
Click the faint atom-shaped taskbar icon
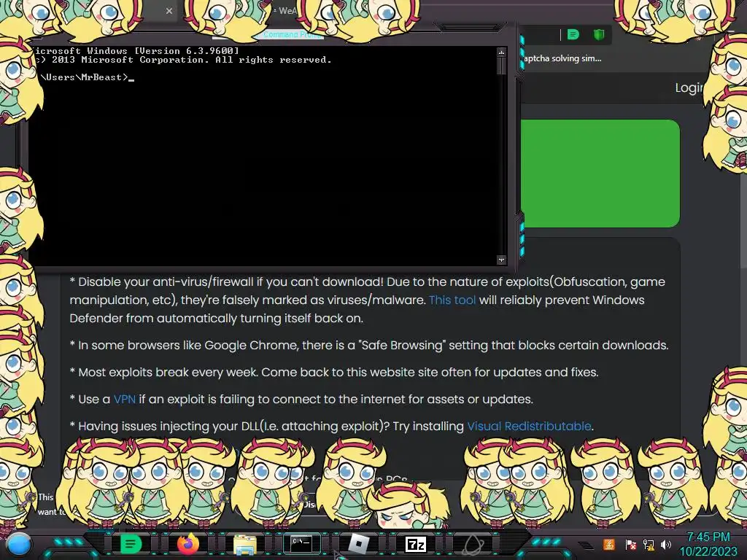coord(473,545)
